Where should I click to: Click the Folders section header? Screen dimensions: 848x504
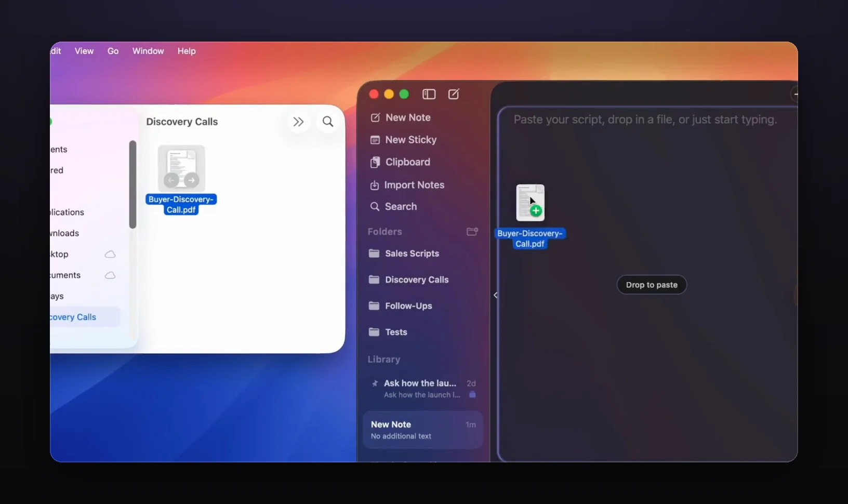tap(385, 232)
